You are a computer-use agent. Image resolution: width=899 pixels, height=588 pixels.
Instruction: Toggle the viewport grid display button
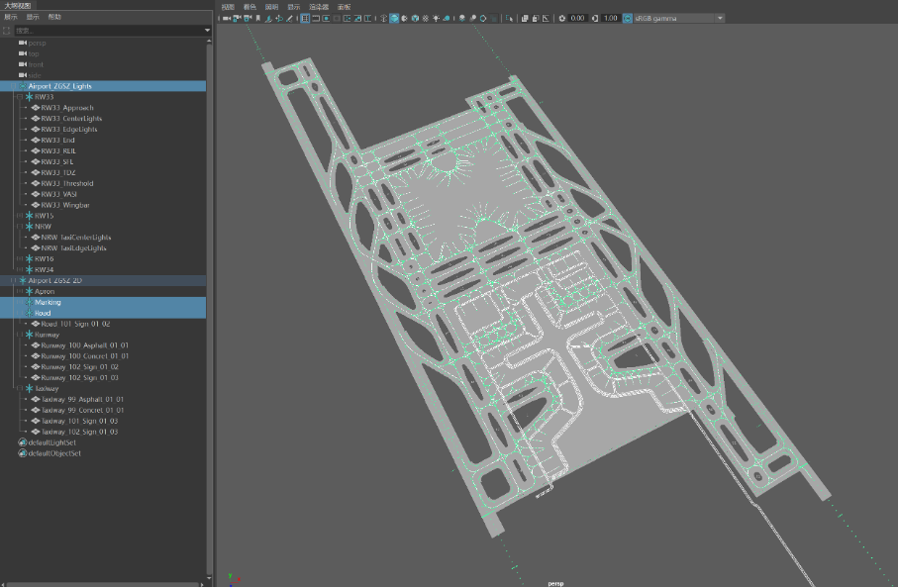click(305, 18)
